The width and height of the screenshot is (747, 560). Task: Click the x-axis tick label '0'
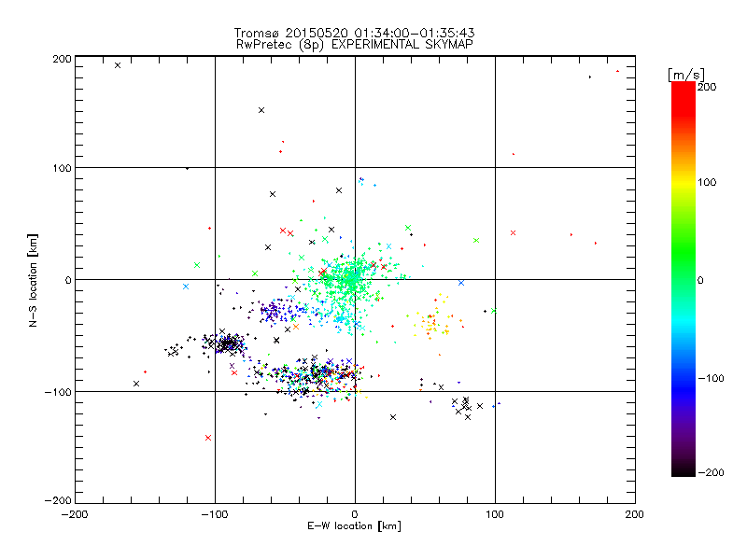pos(355,514)
